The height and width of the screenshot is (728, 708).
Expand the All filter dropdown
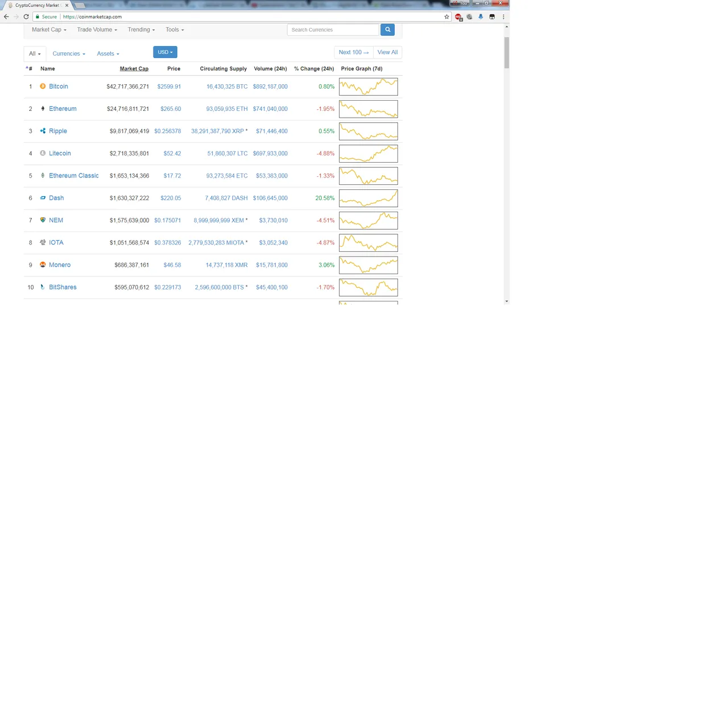click(x=35, y=53)
